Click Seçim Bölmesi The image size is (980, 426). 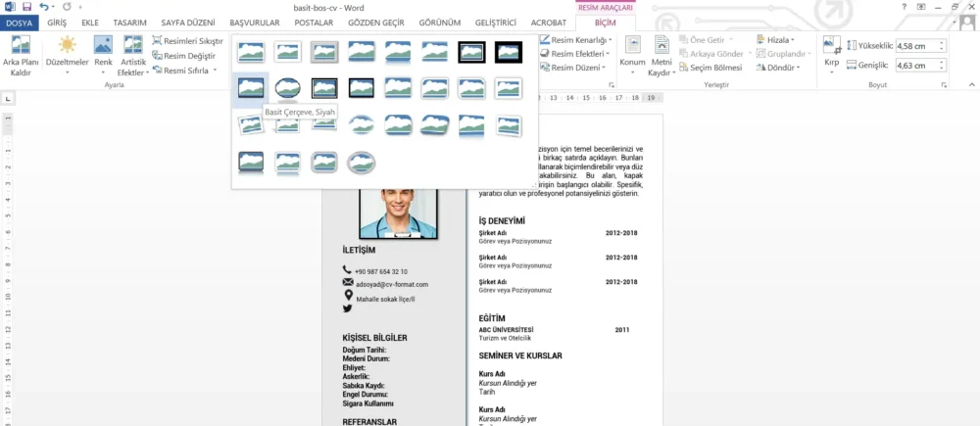click(710, 68)
